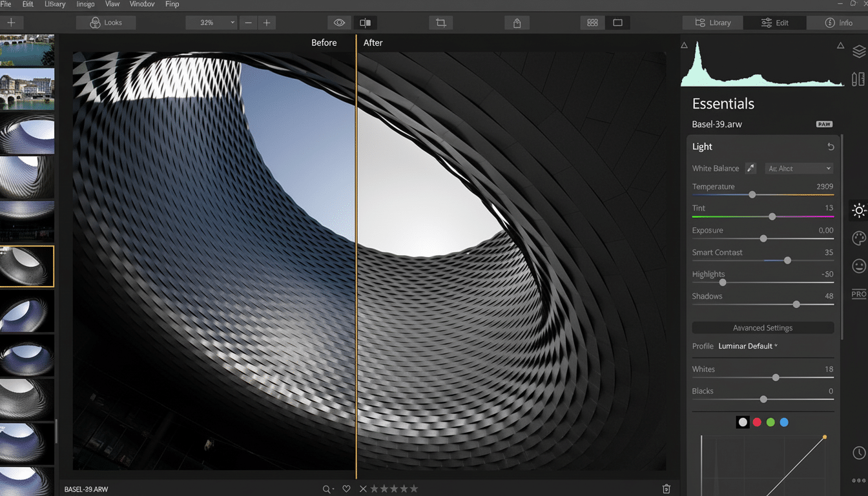Open the Layers panel icon
This screenshot has height=496, width=868.
pyautogui.click(x=858, y=51)
